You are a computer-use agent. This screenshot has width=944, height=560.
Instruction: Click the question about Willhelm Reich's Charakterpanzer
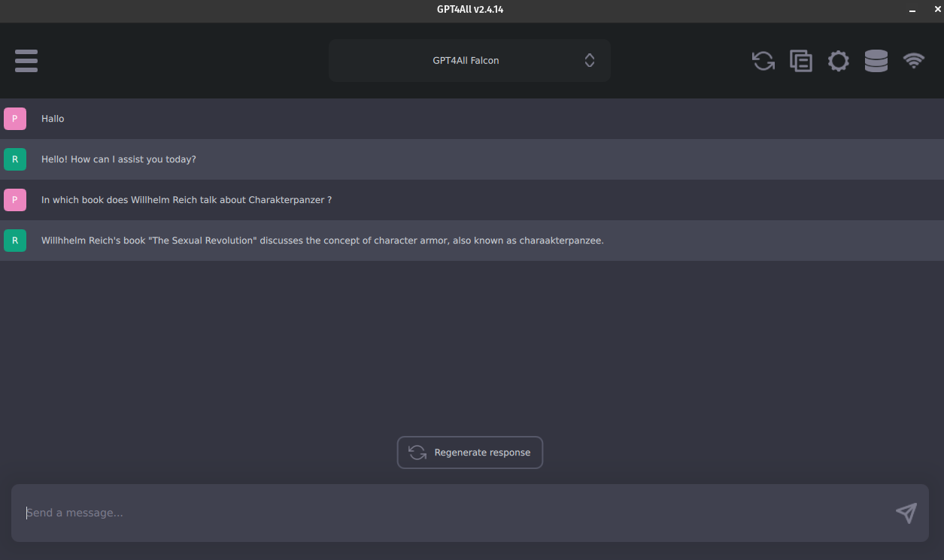coord(187,200)
